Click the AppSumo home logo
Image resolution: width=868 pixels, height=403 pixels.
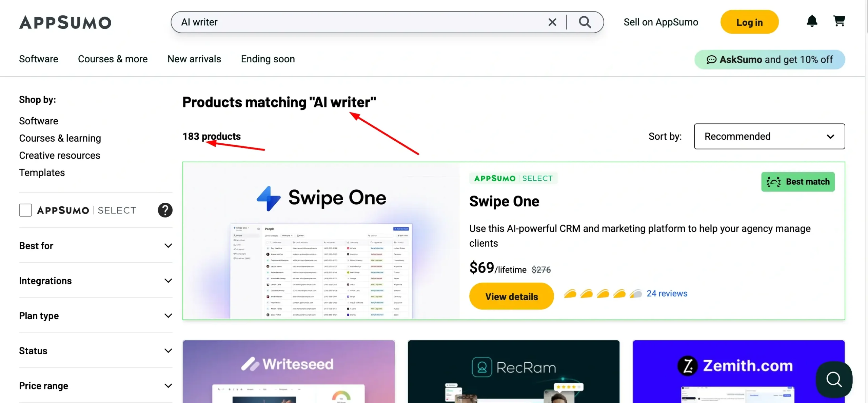pos(65,22)
